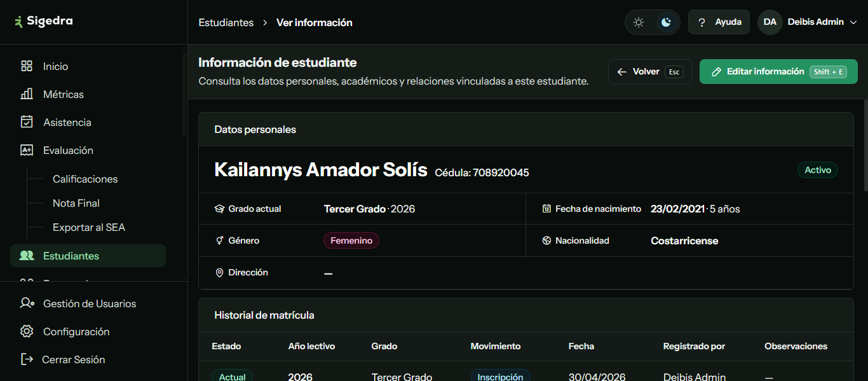
Task: Click the Historial de matrícula heading
Action: click(x=264, y=315)
